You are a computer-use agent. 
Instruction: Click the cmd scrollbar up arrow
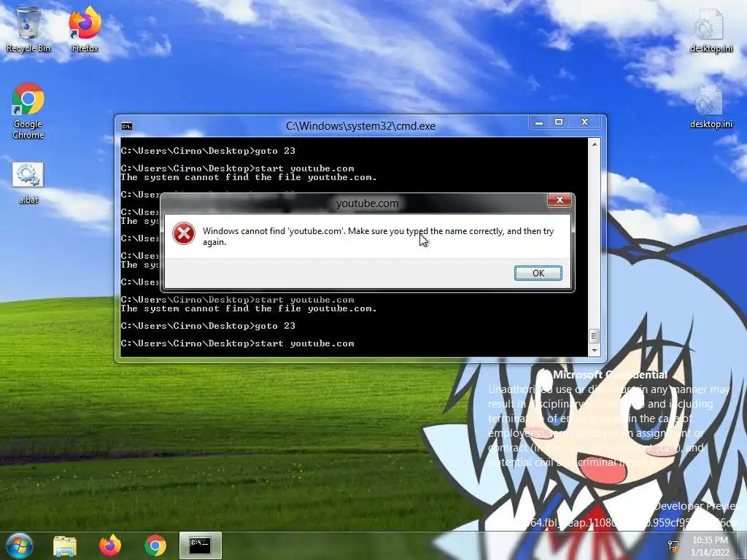[594, 144]
